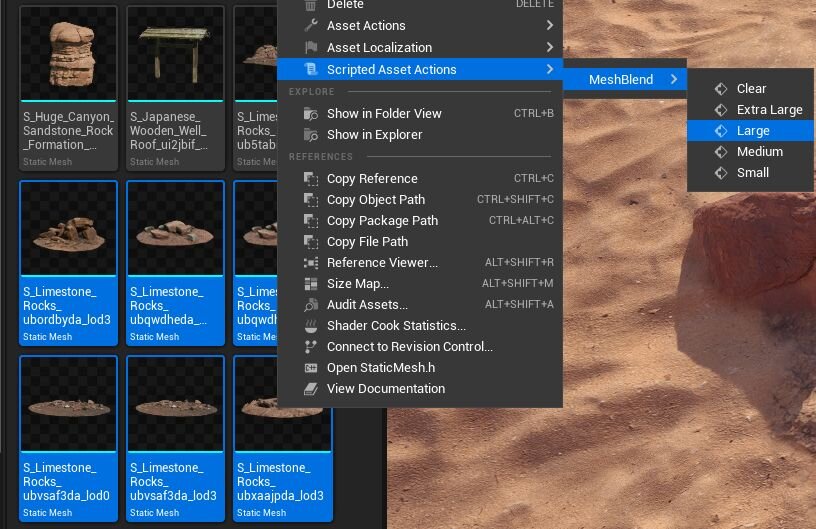This screenshot has height=529, width=816.
Task: Click the Shader Cook Statistics icon
Action: [311, 326]
